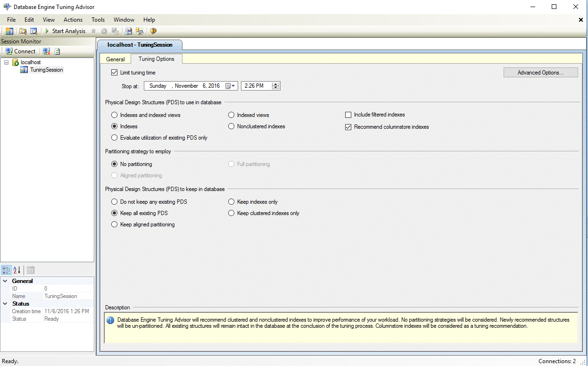This screenshot has height=366, width=588.
Task: Click Start Analysis in the toolbar
Action: tap(65, 31)
